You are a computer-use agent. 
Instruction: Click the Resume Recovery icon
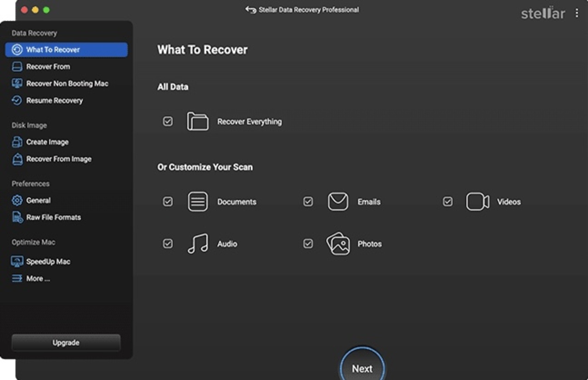pos(17,100)
